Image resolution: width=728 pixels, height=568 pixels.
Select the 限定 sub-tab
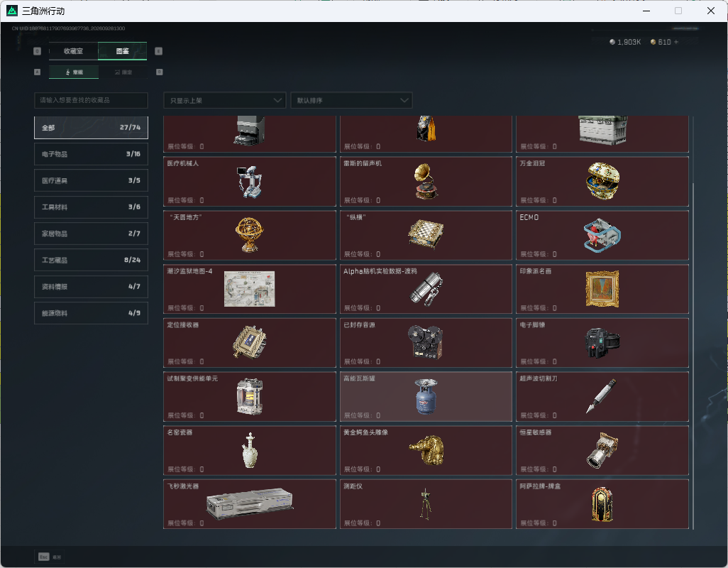click(123, 72)
